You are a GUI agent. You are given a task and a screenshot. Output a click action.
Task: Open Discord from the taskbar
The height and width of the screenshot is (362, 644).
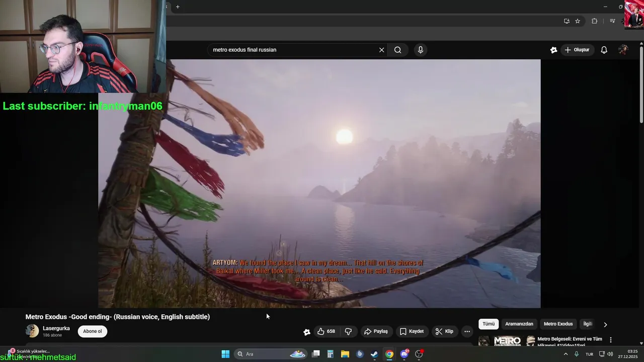(404, 354)
